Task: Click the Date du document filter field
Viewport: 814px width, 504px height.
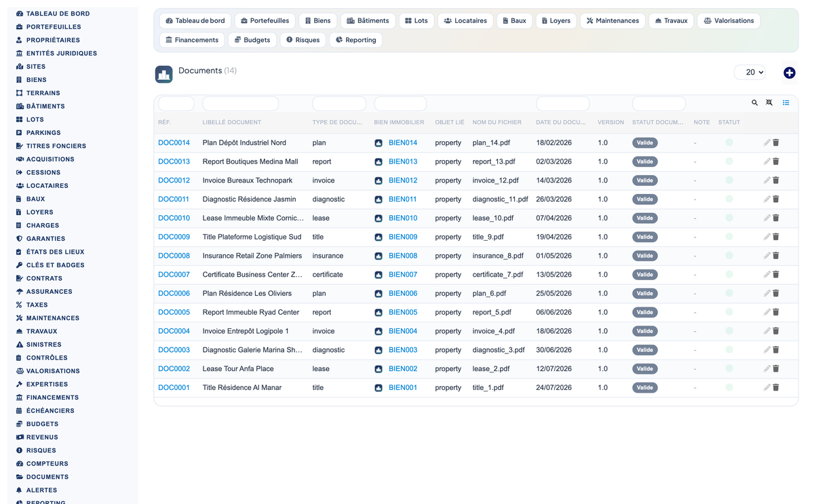Action: coord(562,104)
